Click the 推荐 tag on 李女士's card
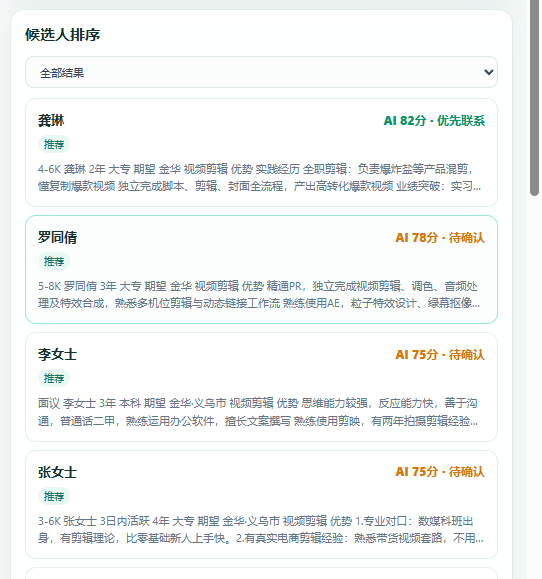Image resolution: width=542 pixels, height=579 pixels. pyautogui.click(x=54, y=378)
